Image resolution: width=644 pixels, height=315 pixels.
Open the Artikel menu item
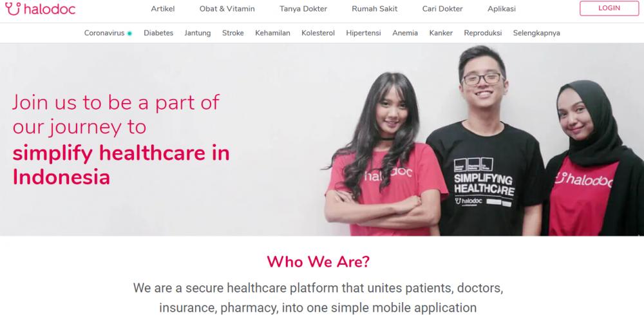163,8
